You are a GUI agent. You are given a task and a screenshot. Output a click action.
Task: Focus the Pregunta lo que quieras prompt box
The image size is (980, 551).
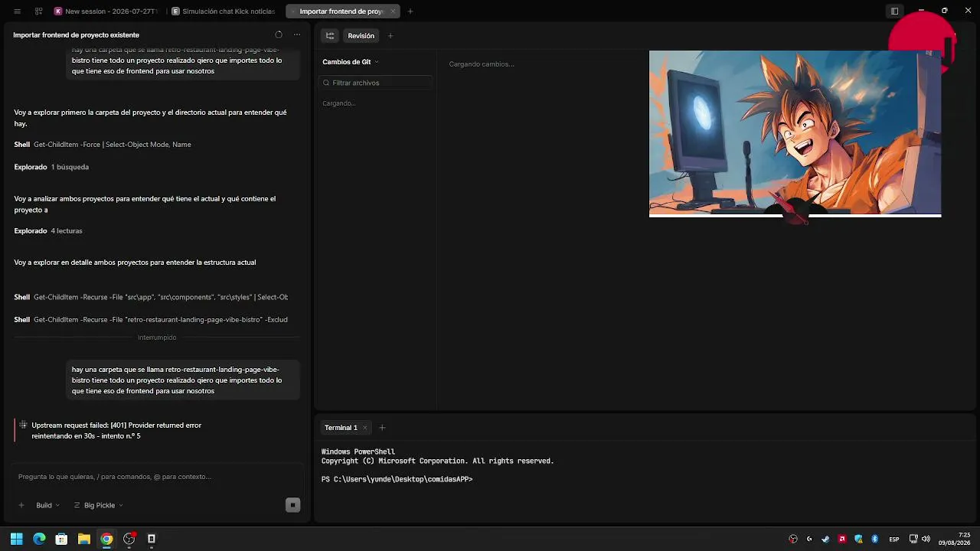[x=157, y=477]
